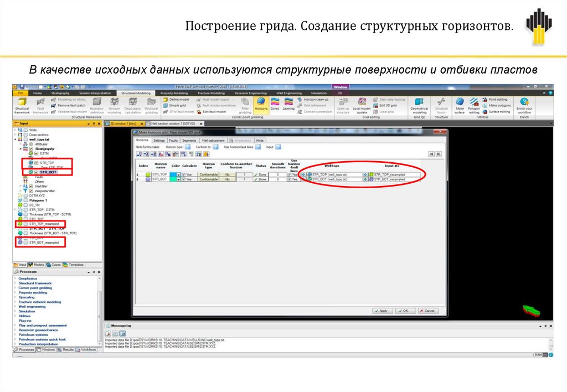Click the Use horizon-fault lines hint icon

point(258,147)
